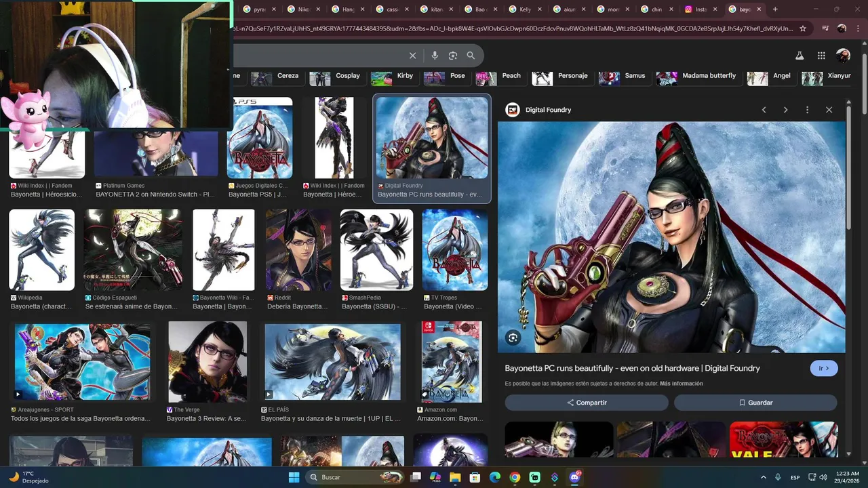Select the EL PAÍS Bayonetta video thumbnail
The height and width of the screenshot is (488, 868).
point(332,362)
